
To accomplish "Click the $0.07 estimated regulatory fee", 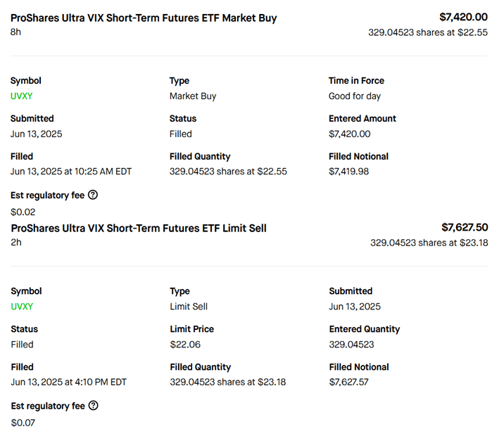I will [x=23, y=422].
